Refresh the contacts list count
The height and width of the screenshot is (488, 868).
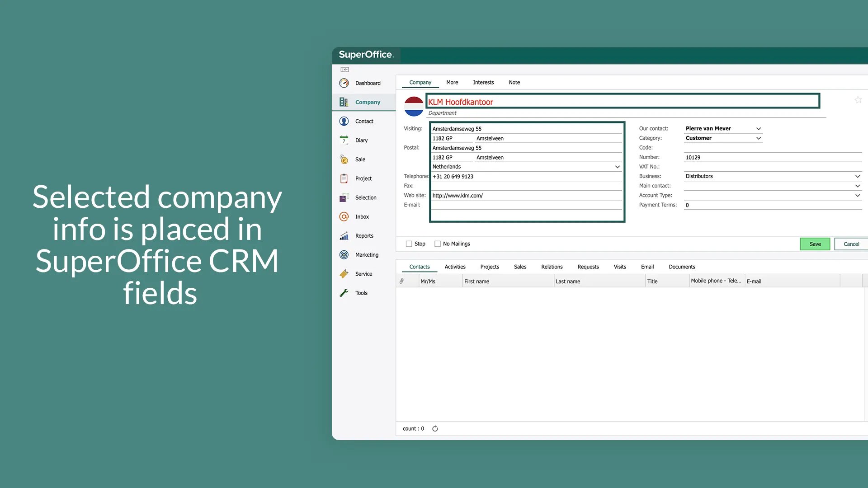click(435, 429)
